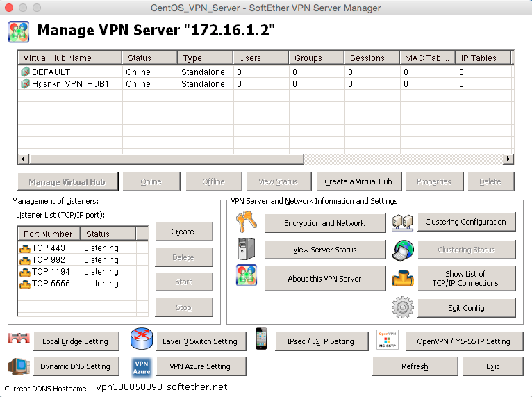The width and height of the screenshot is (532, 397).
Task: Click the Type column header
Action: tap(206, 58)
